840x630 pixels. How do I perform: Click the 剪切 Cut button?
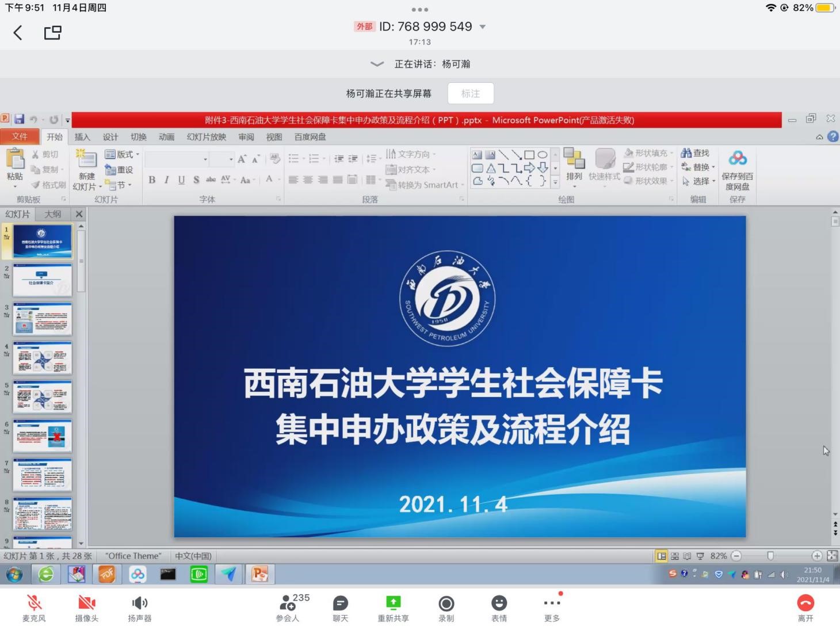pos(45,154)
